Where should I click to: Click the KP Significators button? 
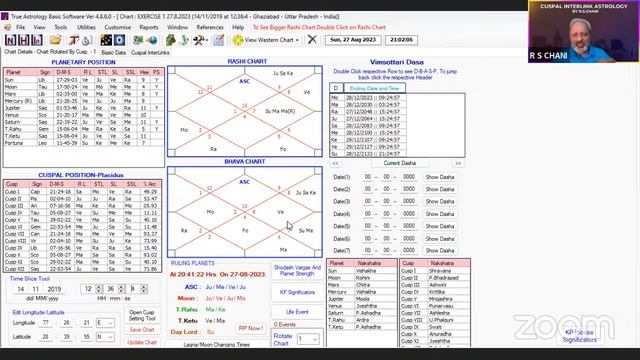(x=297, y=292)
